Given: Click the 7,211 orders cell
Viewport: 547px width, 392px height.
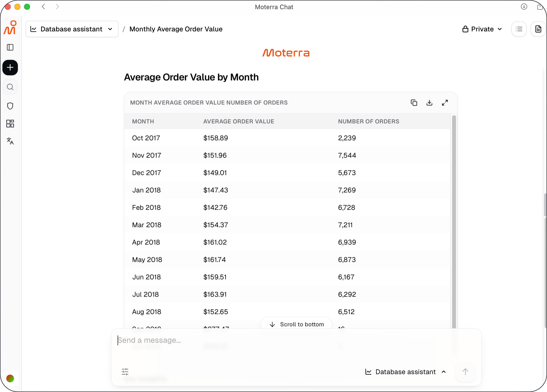Looking at the screenshot, I should click(x=345, y=225).
